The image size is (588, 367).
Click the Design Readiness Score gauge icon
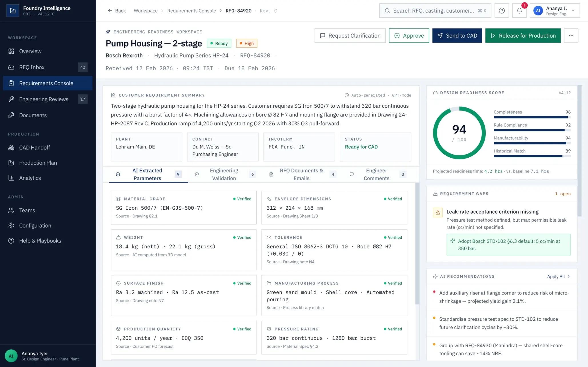[x=435, y=93]
